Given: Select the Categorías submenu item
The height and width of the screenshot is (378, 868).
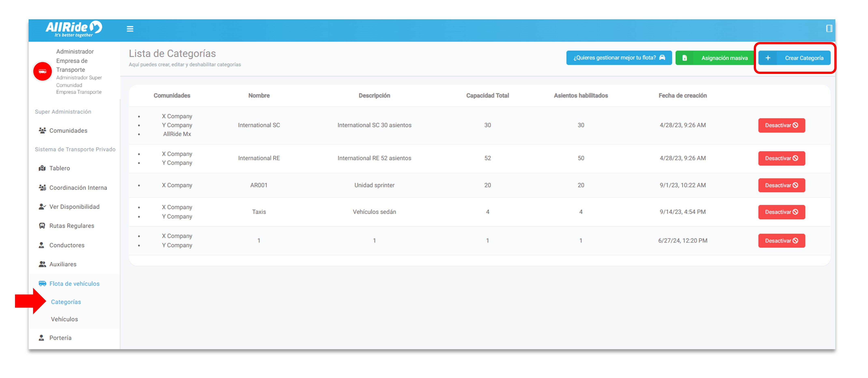Looking at the screenshot, I should 66,302.
